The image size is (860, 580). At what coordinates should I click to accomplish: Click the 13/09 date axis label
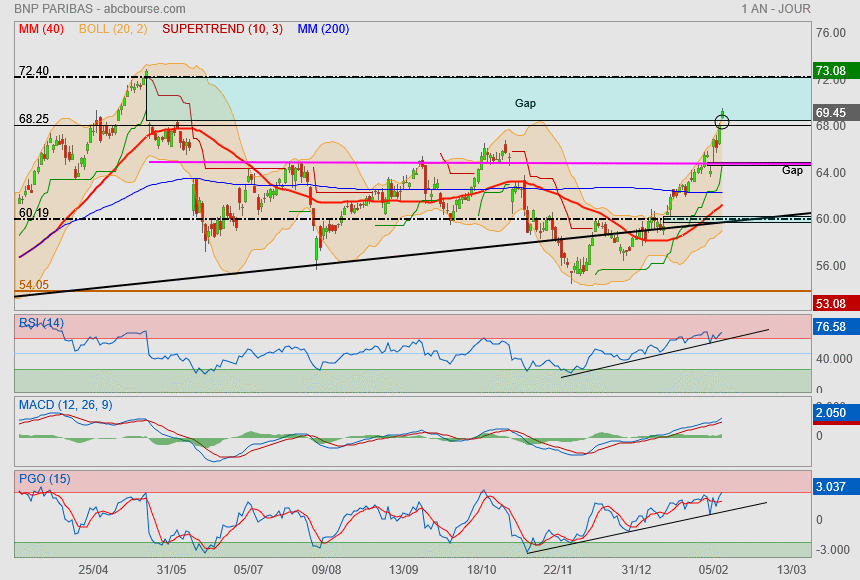[x=404, y=570]
